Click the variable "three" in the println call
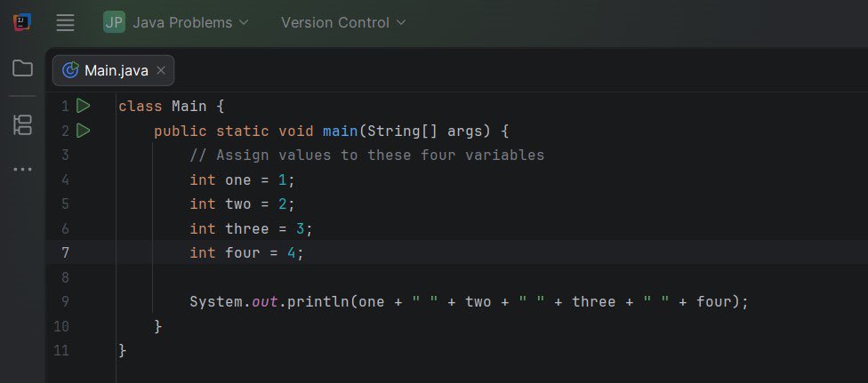 point(594,301)
